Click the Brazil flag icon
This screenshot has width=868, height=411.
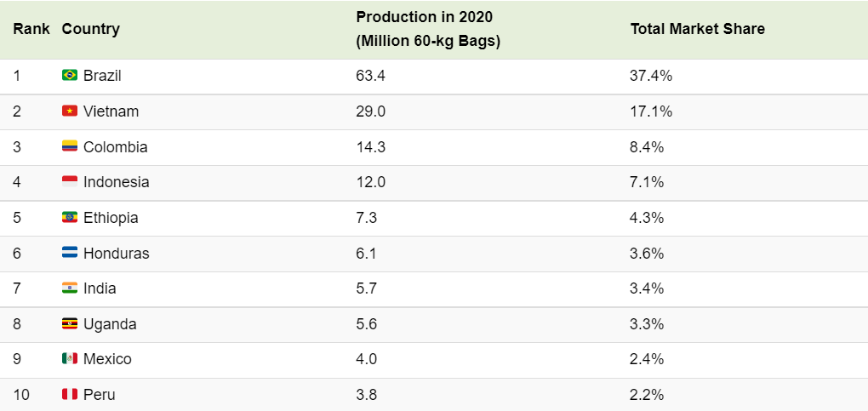70,76
